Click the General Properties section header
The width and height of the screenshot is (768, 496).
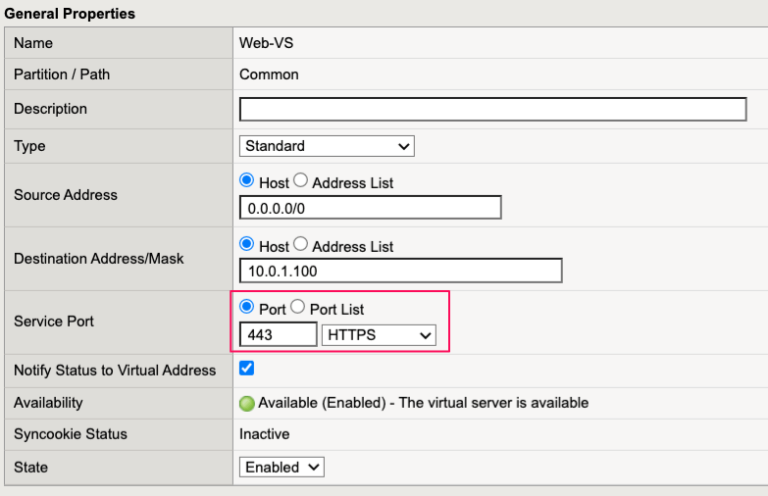pyautogui.click(x=70, y=14)
